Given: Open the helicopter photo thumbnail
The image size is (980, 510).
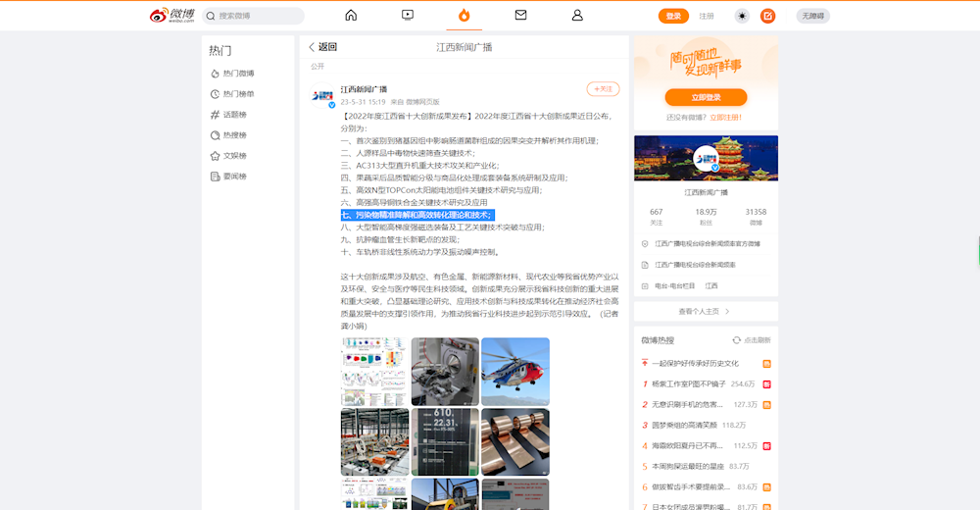Looking at the screenshot, I should pos(515,371).
